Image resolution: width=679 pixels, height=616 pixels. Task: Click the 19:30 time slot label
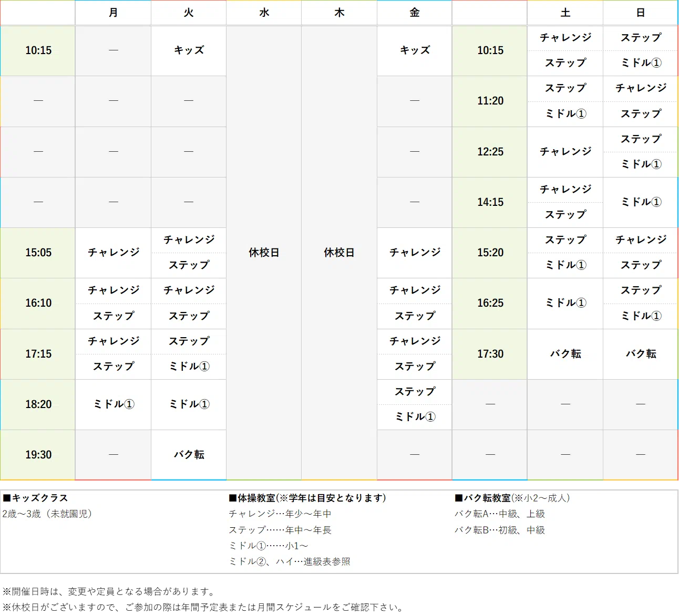38,455
